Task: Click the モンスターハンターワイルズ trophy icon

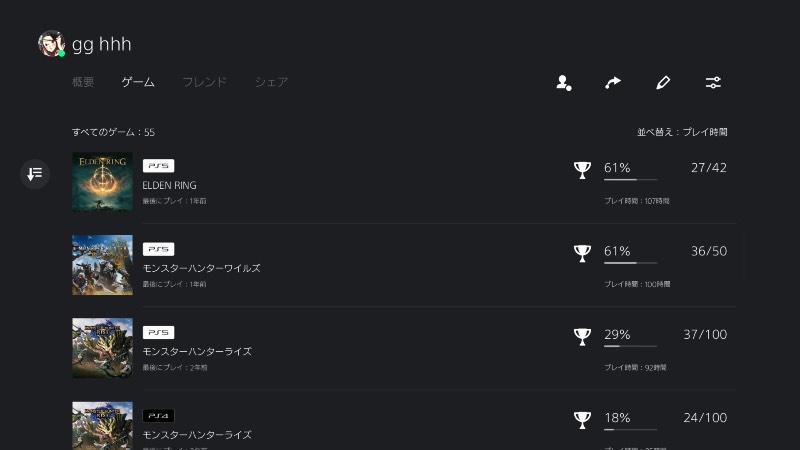Action: point(582,253)
